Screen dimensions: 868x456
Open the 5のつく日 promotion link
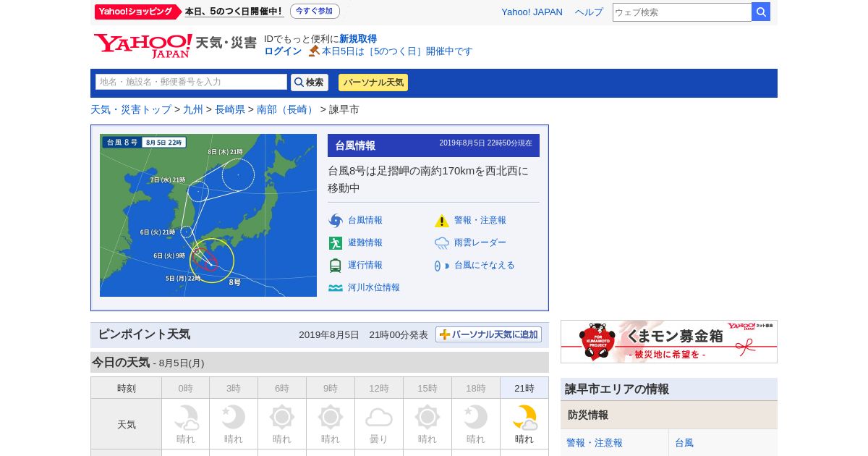(397, 51)
